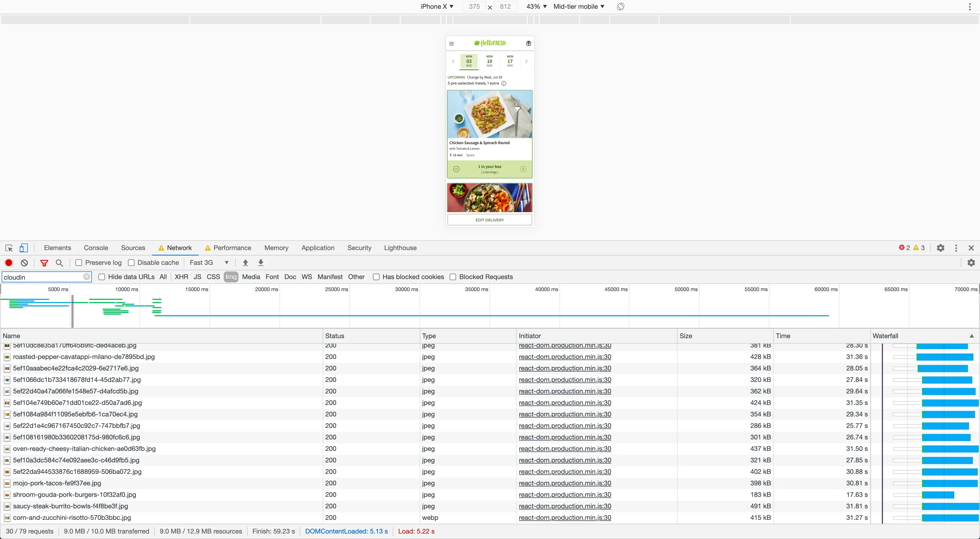
Task: Click initiator link for mojo-pork-tacos row
Action: tap(565, 483)
